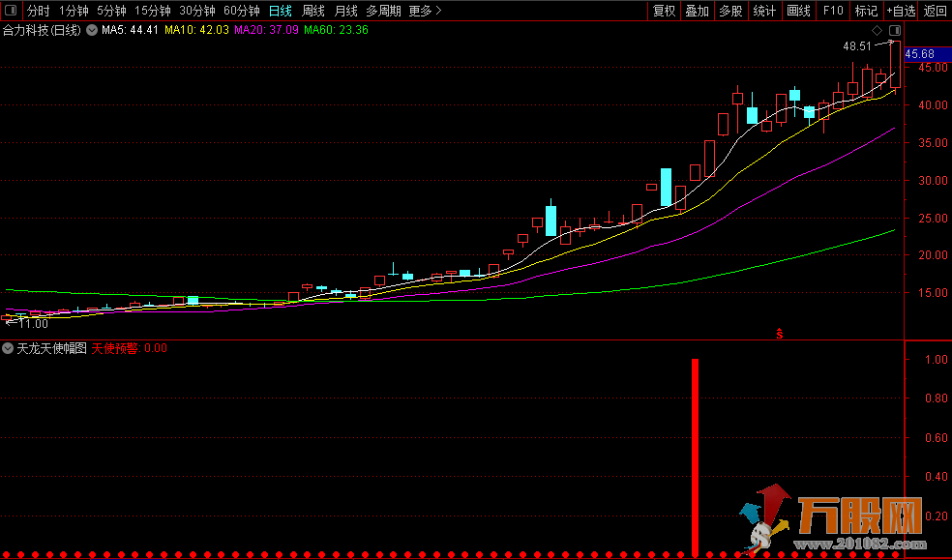Viewport: 952px width, 560px height.
Task: Toggle the side panel icon at top-left
Action: (11, 11)
